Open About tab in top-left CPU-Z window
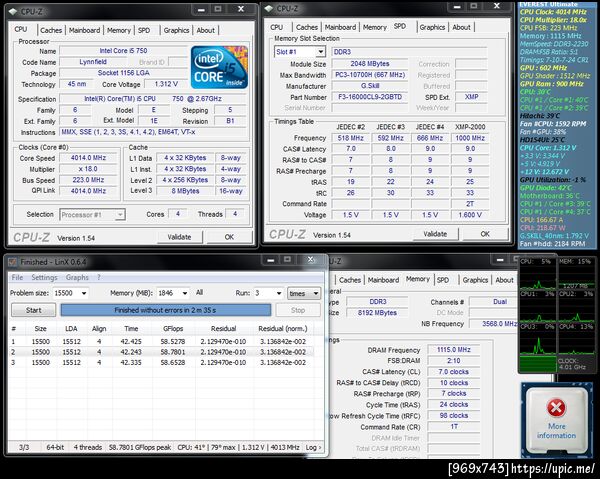Image resolution: width=600 pixels, height=479 pixels. tap(205, 30)
